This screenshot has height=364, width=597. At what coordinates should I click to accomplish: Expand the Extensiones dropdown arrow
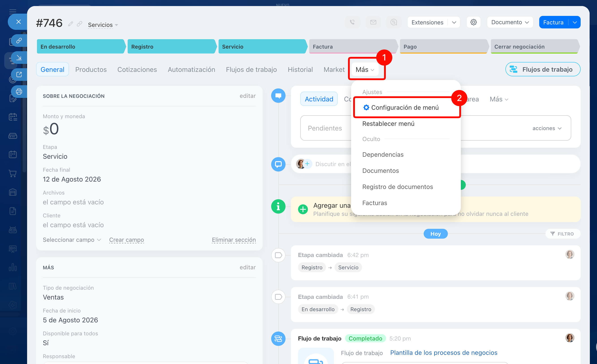pyautogui.click(x=454, y=22)
